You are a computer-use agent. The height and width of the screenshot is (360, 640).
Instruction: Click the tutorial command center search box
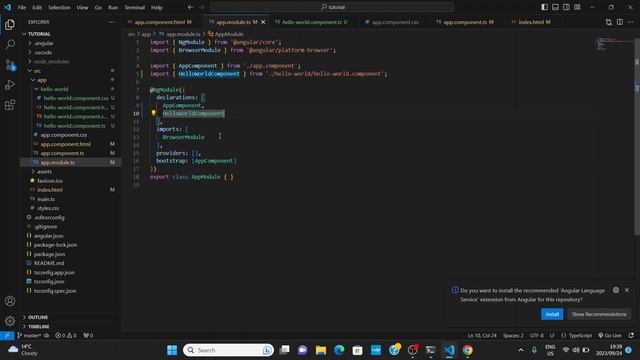(x=332, y=7)
